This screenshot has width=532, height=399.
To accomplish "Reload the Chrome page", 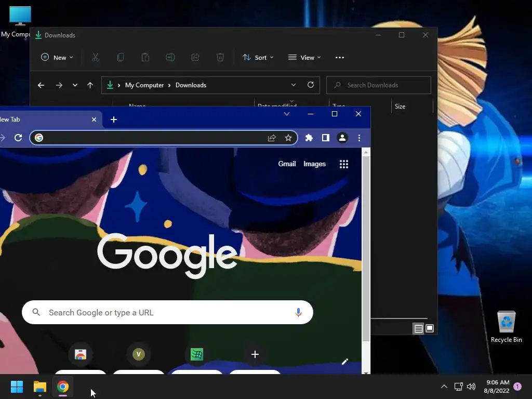I will tap(18, 137).
